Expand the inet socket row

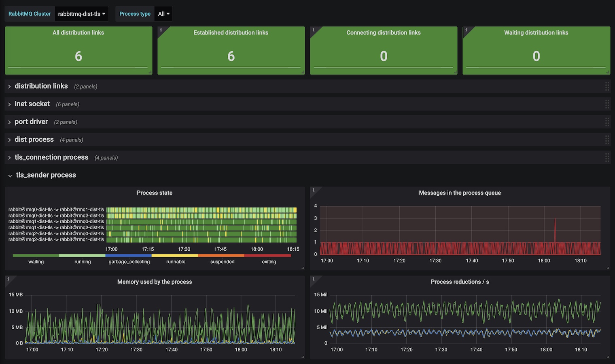point(32,104)
